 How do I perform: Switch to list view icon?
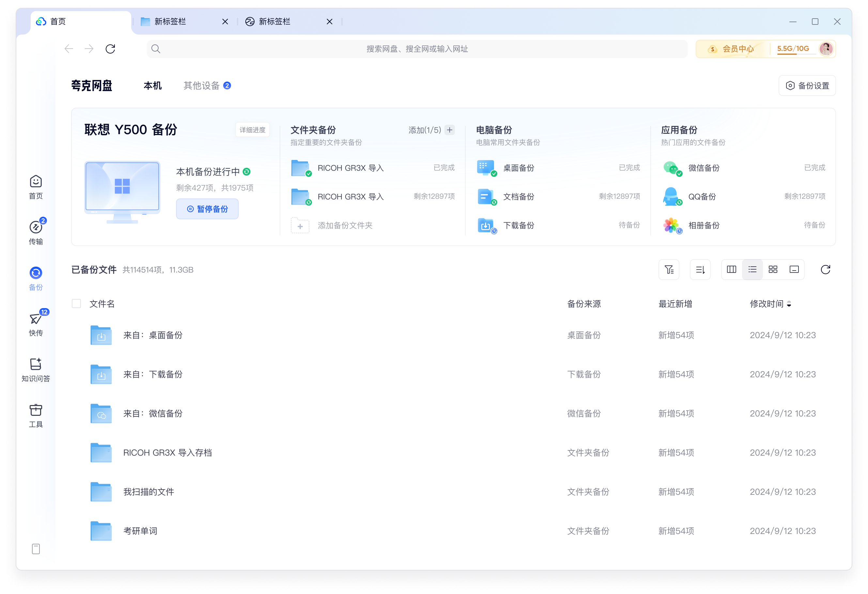(x=752, y=269)
